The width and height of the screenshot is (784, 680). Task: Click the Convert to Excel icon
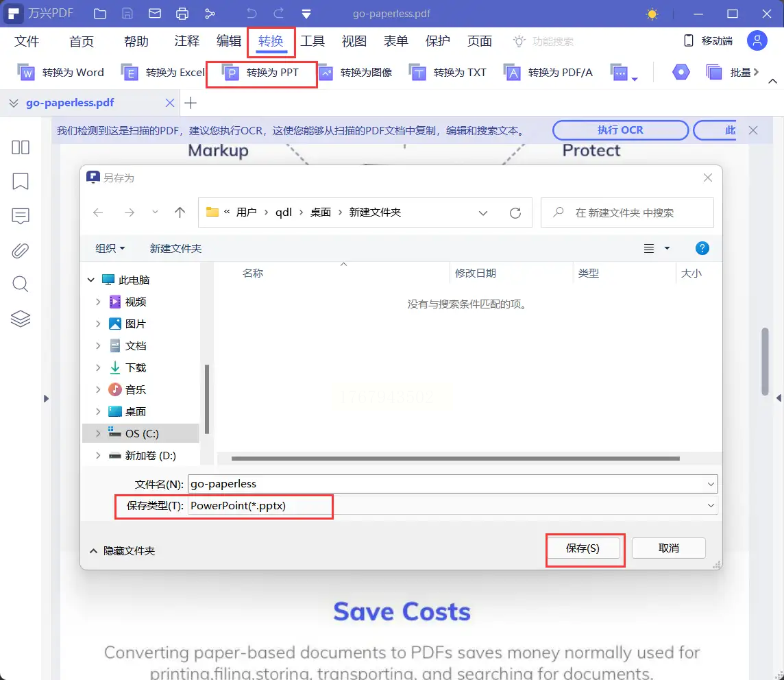click(130, 73)
